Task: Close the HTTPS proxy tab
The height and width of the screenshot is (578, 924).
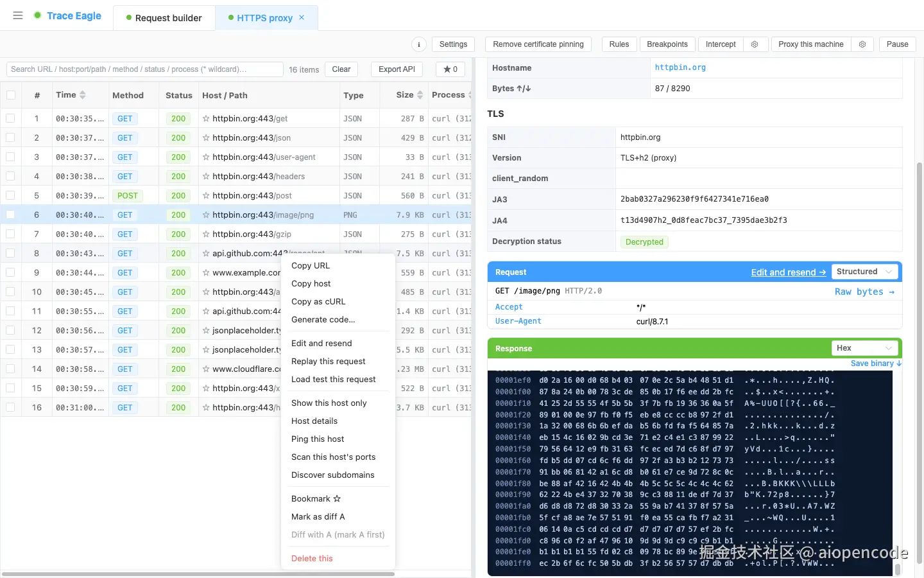Action: pyautogui.click(x=302, y=17)
